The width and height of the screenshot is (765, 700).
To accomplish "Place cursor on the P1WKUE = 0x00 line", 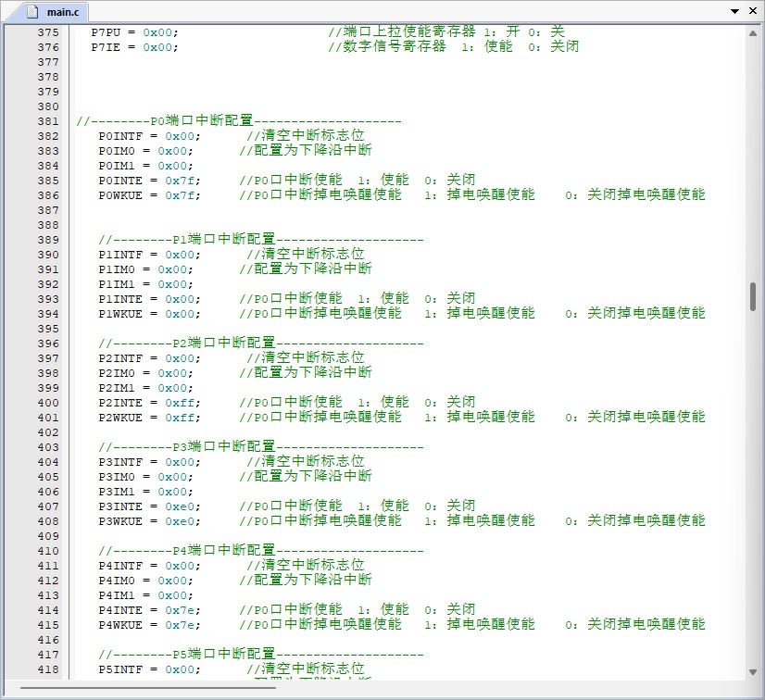I will (148, 314).
